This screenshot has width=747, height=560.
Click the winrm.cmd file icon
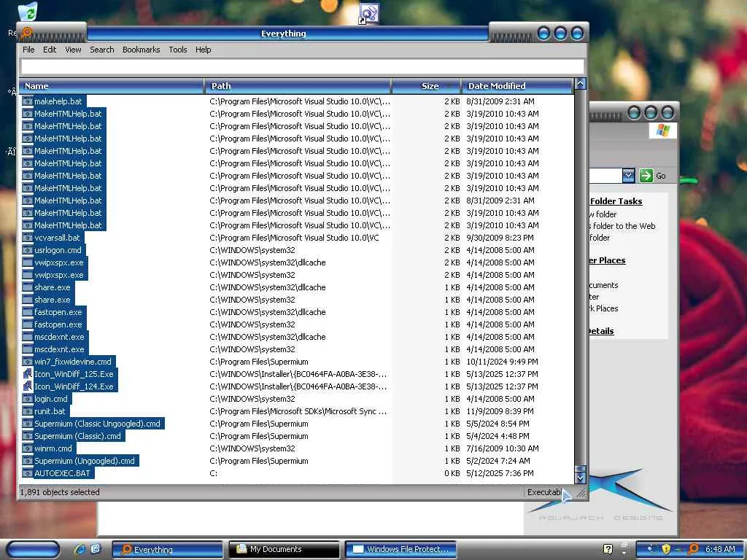[28, 448]
